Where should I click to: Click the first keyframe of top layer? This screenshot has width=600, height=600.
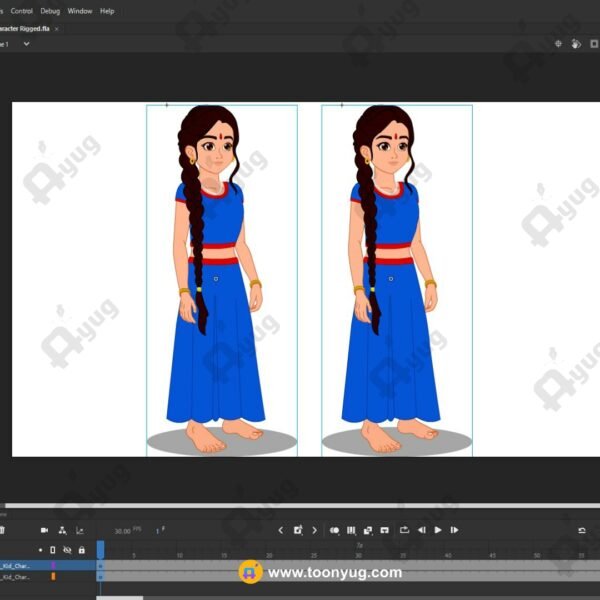[x=100, y=566]
